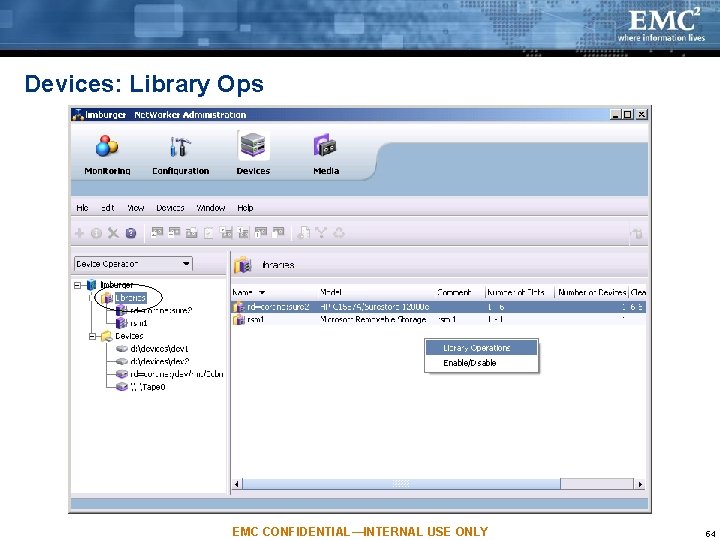Select the rd=cornelsure2 row in the table

coord(439,307)
